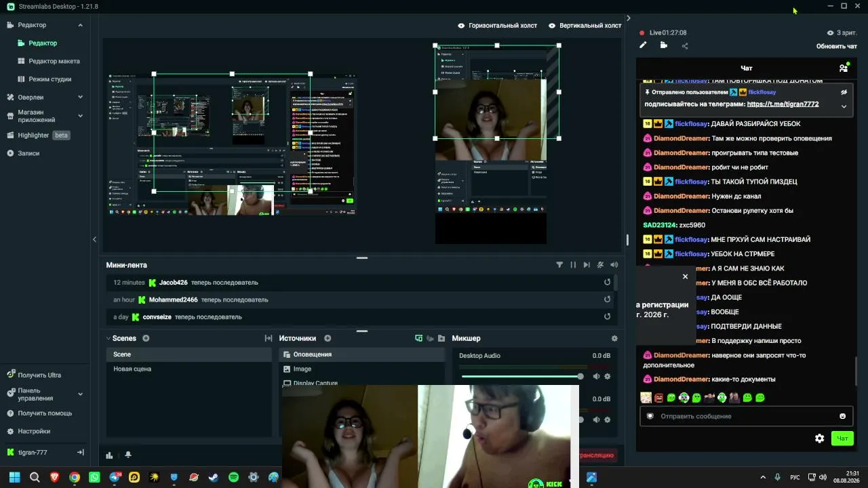
Task: Click Обновить чат
Action: (x=836, y=46)
